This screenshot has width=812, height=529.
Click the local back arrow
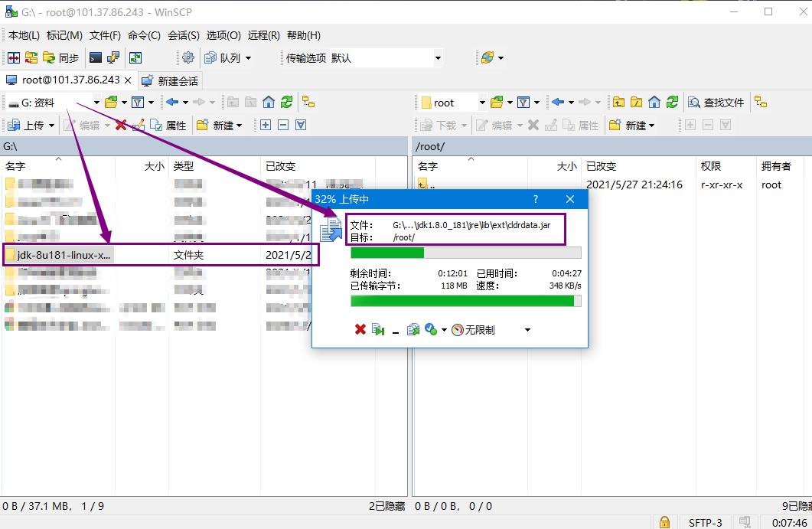(172, 102)
